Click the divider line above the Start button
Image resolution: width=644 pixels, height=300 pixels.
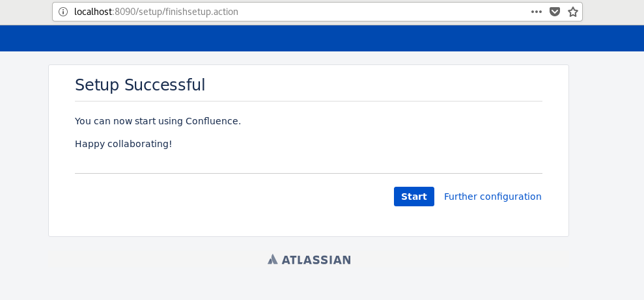308,174
